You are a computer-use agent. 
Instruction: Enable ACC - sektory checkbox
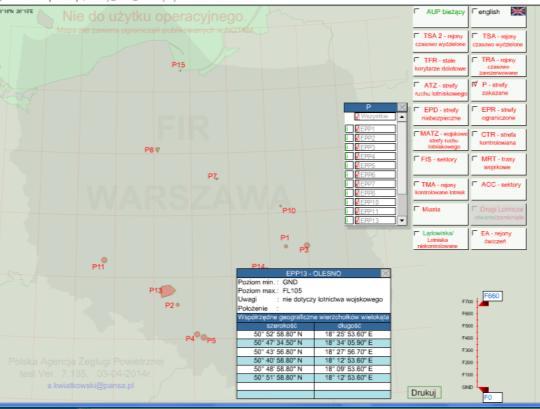point(475,184)
